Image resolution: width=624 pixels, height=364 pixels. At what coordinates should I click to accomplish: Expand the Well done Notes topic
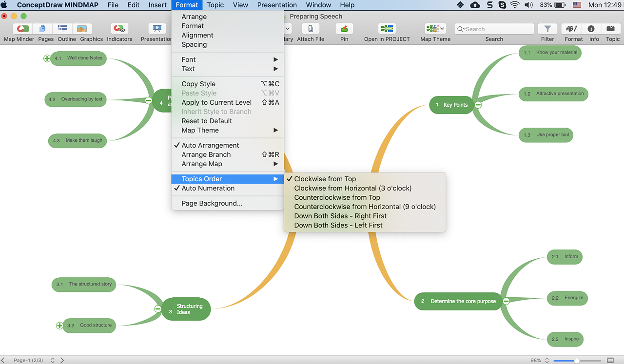click(x=47, y=58)
